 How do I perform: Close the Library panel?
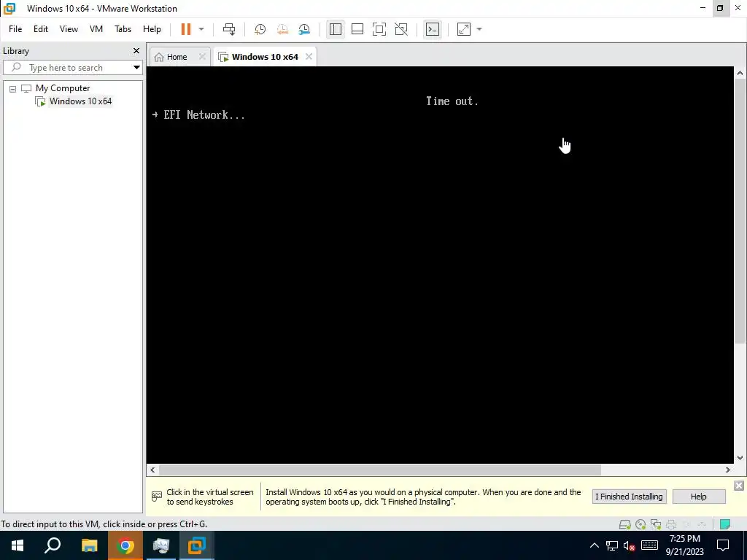(x=136, y=50)
